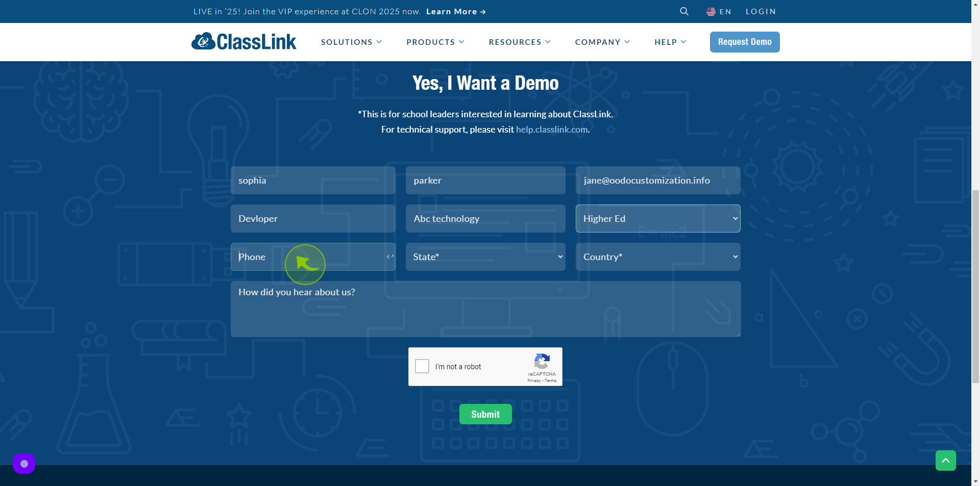
Task: Click the job title field containing Devloper
Action: [313, 218]
